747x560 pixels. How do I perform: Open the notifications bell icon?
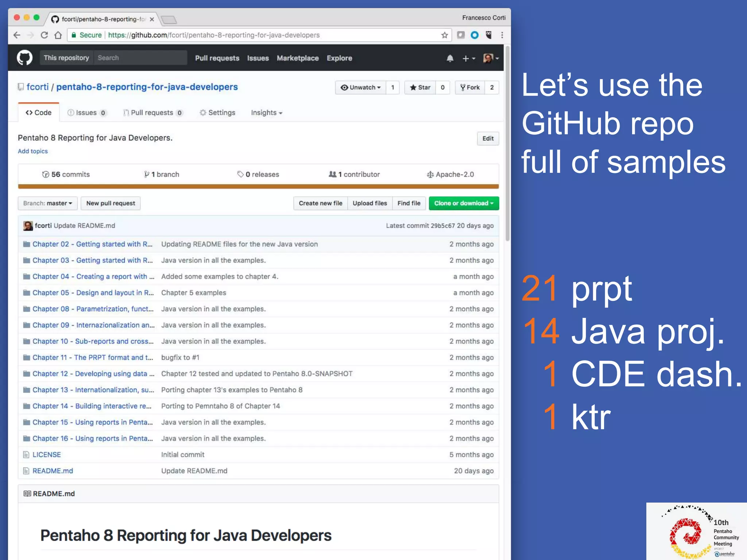(x=450, y=58)
